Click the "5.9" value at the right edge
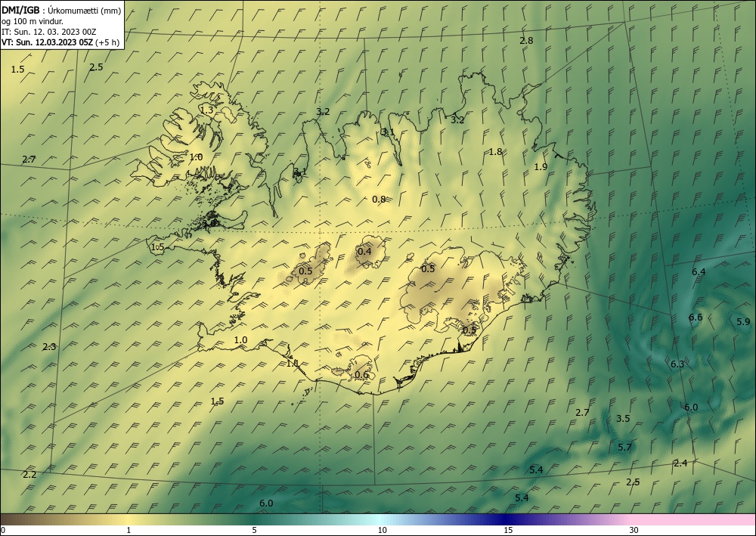The width and height of the screenshot is (756, 536). [743, 321]
